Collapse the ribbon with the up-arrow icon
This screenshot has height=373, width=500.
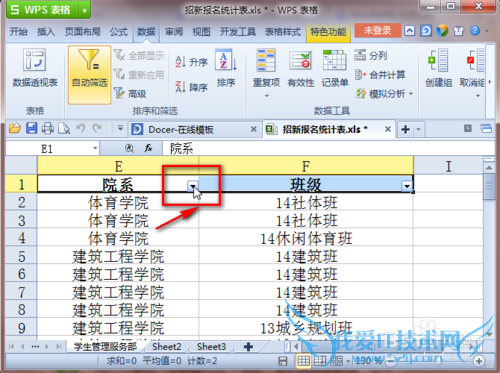[409, 31]
